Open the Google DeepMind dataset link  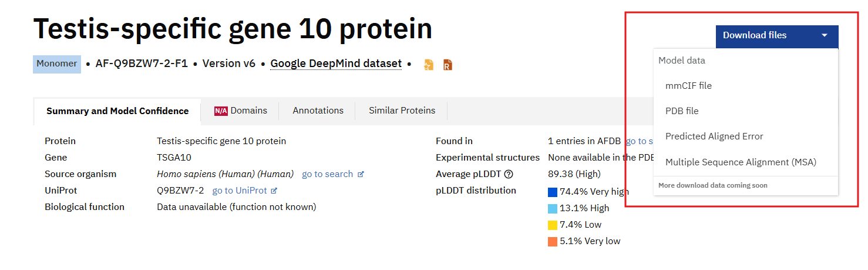(x=336, y=64)
